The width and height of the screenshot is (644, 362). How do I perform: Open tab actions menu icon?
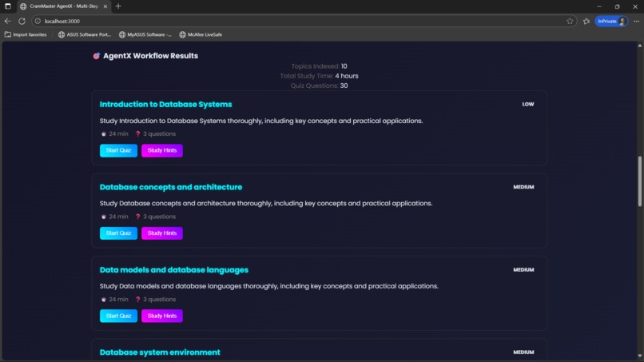click(x=8, y=6)
